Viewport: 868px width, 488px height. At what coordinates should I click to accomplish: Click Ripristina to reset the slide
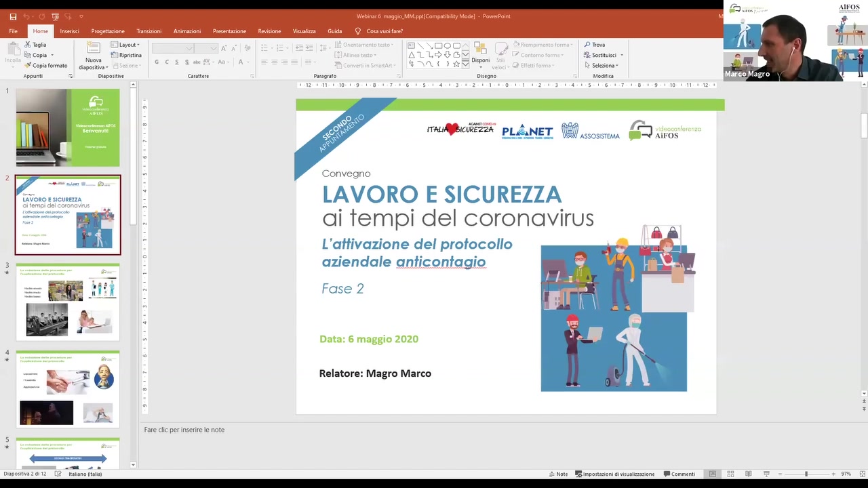click(126, 55)
